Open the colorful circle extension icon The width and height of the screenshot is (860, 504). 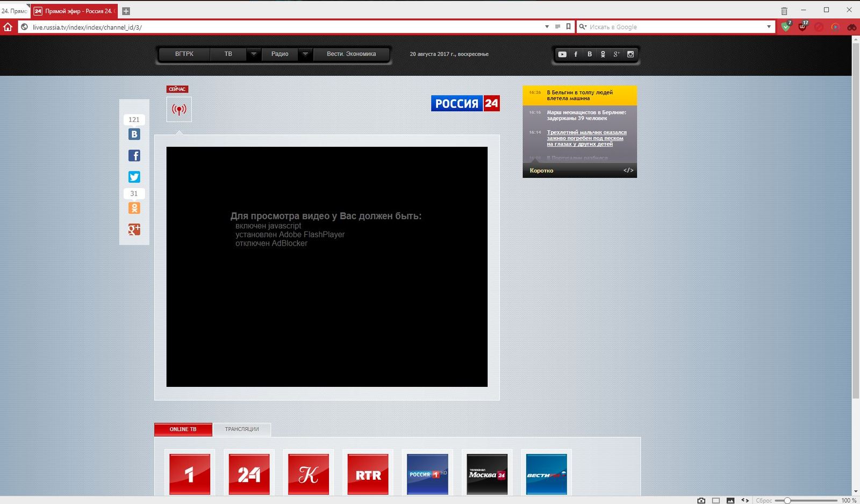[x=835, y=27]
